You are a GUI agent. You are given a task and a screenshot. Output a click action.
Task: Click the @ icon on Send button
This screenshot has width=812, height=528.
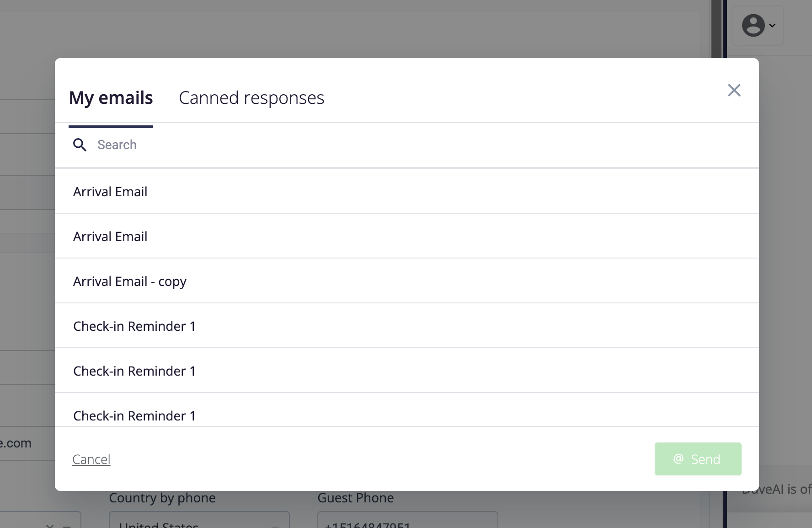(x=678, y=458)
